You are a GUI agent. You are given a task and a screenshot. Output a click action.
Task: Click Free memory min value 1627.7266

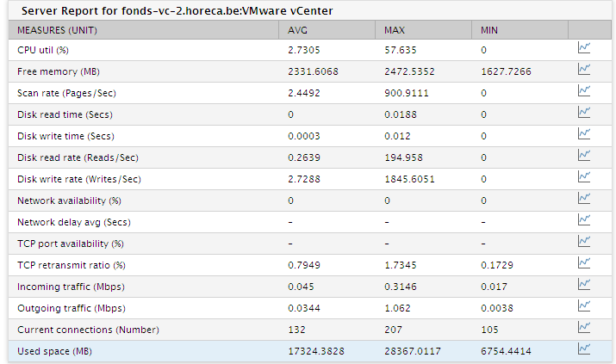click(506, 71)
